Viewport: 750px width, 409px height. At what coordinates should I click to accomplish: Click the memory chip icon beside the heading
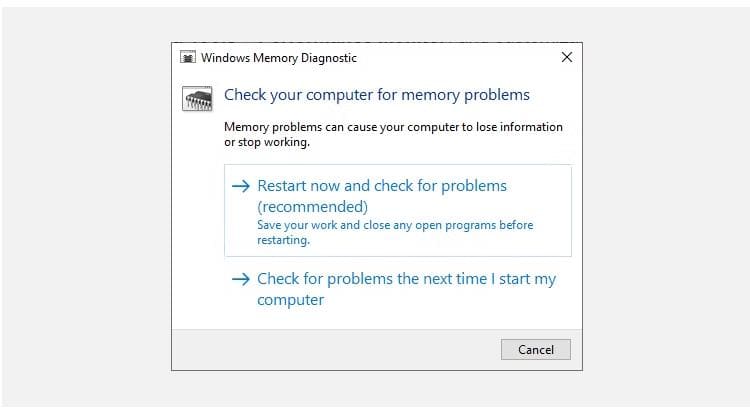197,99
